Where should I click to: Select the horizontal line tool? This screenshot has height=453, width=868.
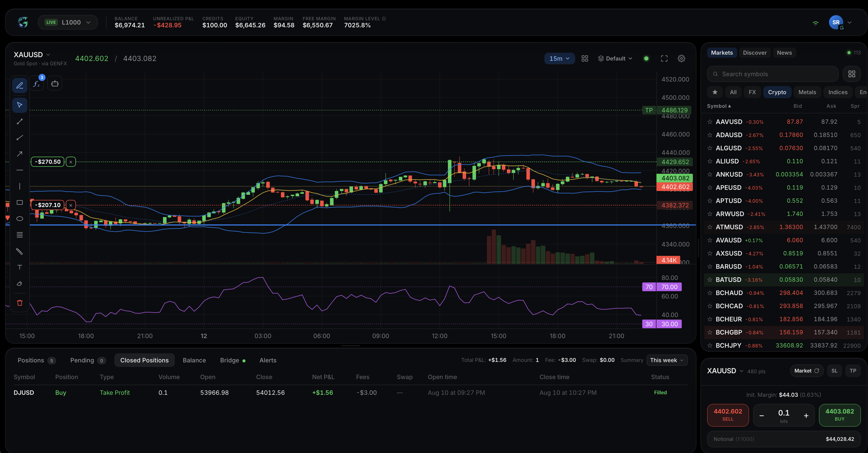tap(19, 170)
